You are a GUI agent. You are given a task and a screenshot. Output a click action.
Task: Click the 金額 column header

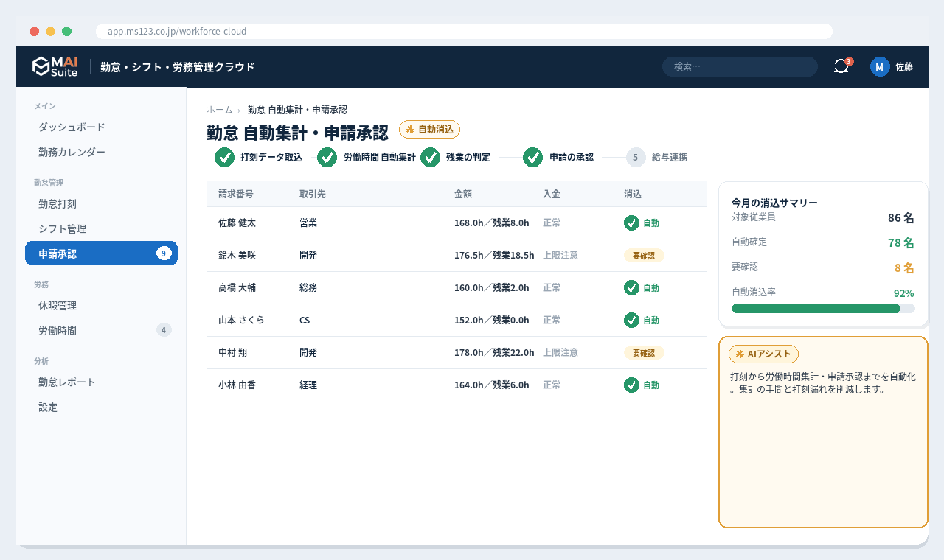tap(463, 194)
